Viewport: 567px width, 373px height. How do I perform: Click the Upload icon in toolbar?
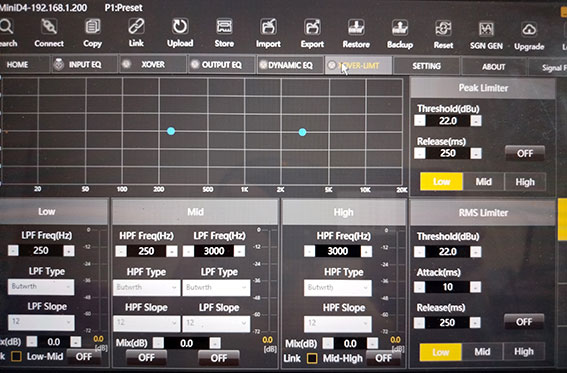[x=180, y=27]
